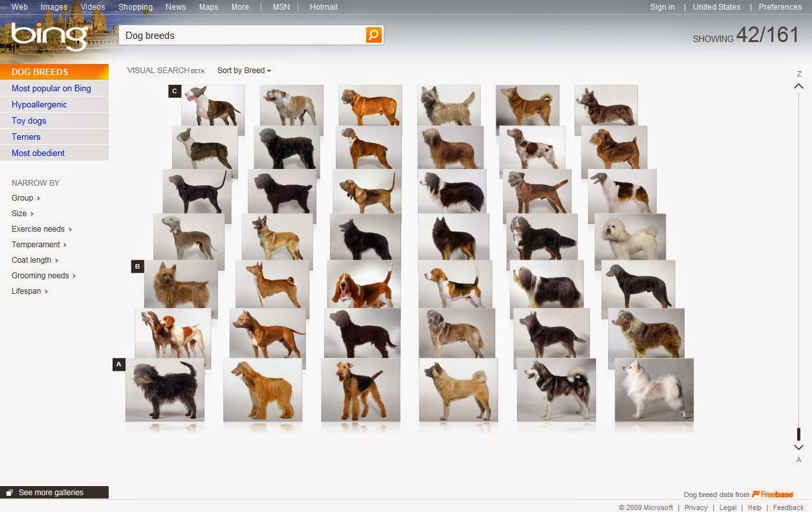Select the white fluffy spitz dog thumbnail
Image resolution: width=812 pixels, height=512 pixels.
pos(654,390)
